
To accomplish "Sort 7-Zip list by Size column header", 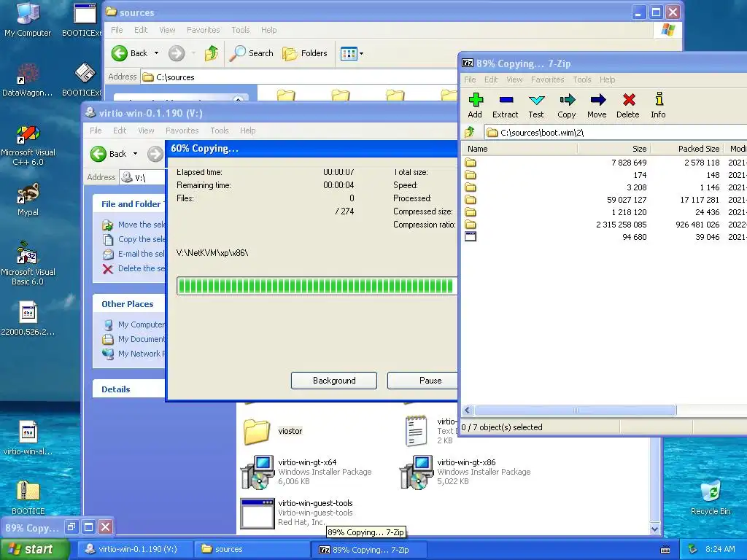I will click(614, 149).
